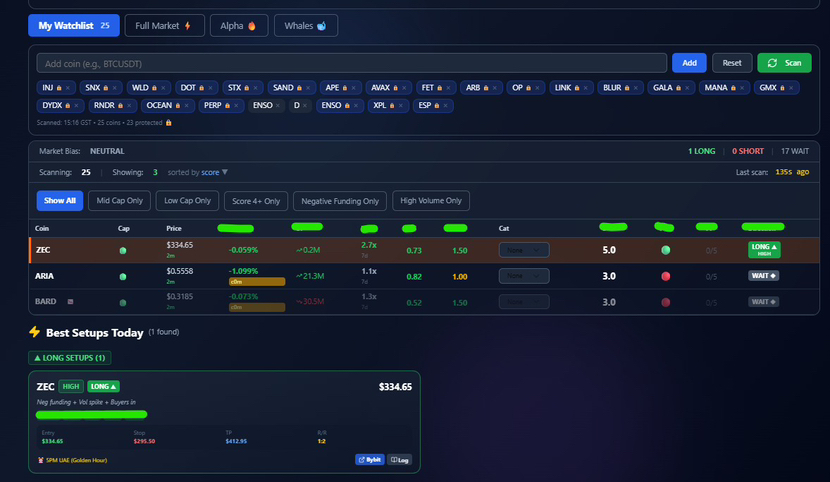Open ZEC setup on Bybit
Screen dimensions: 830x482
point(369,460)
